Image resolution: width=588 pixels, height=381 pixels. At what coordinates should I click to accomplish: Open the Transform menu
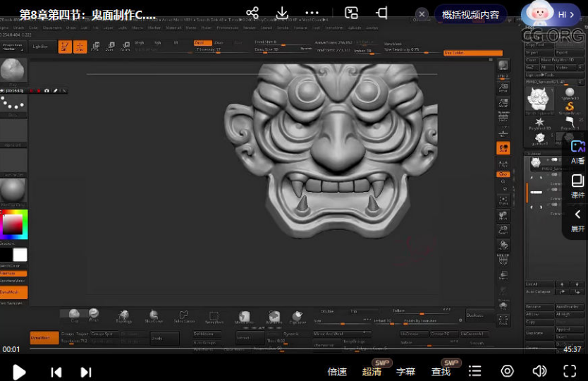(334, 28)
